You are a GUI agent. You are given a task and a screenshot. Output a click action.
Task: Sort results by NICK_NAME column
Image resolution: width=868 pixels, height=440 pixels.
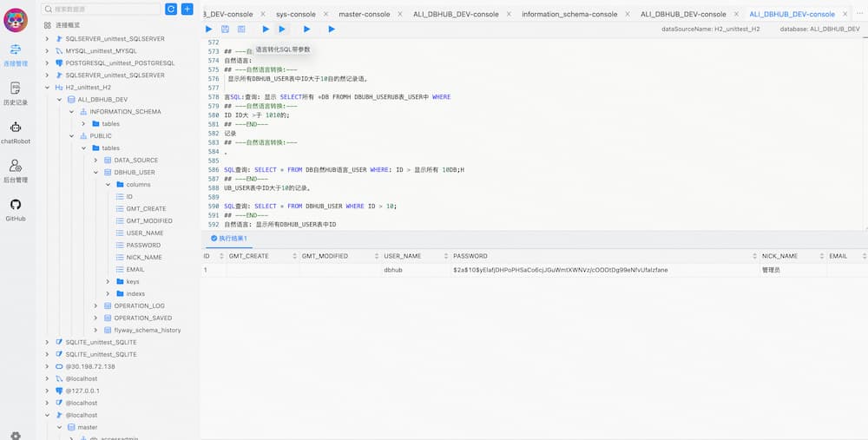[x=822, y=256]
